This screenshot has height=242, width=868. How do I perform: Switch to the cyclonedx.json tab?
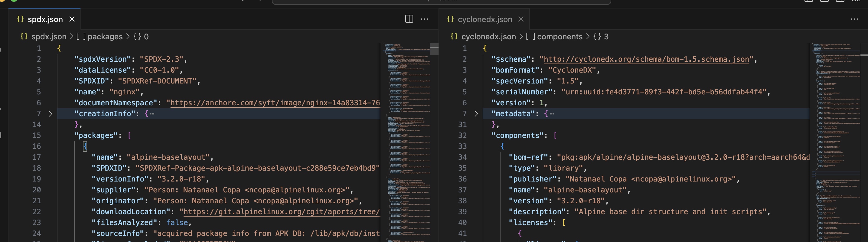(485, 20)
